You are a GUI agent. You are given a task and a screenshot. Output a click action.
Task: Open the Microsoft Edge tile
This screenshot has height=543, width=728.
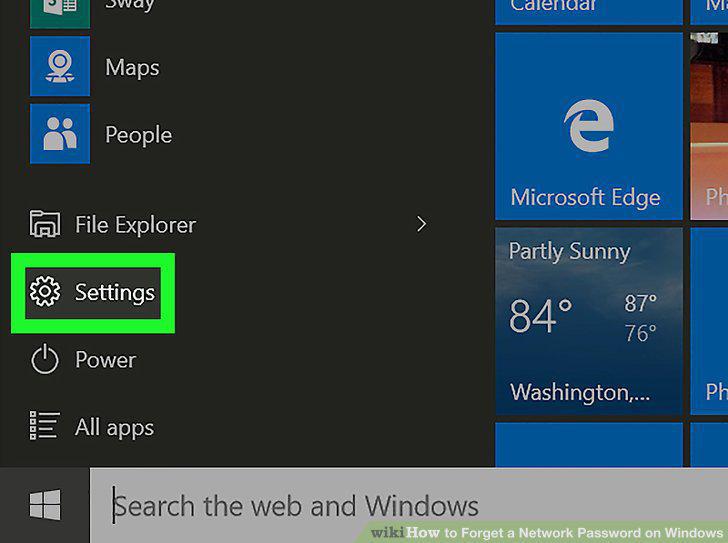[x=589, y=126]
